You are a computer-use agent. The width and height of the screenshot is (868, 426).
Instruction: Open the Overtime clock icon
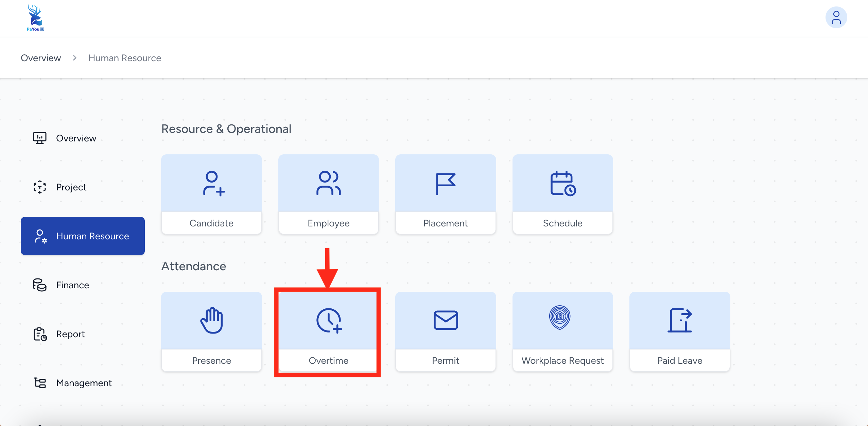coord(328,321)
